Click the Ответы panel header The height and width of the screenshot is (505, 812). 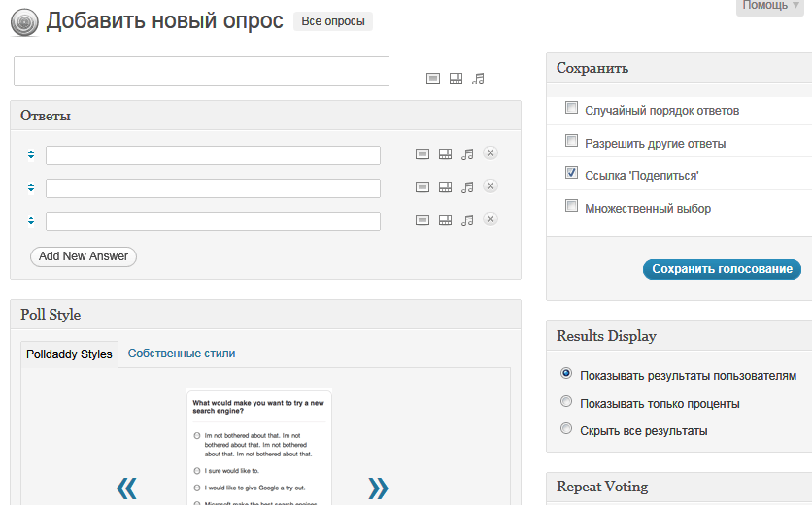(x=266, y=116)
